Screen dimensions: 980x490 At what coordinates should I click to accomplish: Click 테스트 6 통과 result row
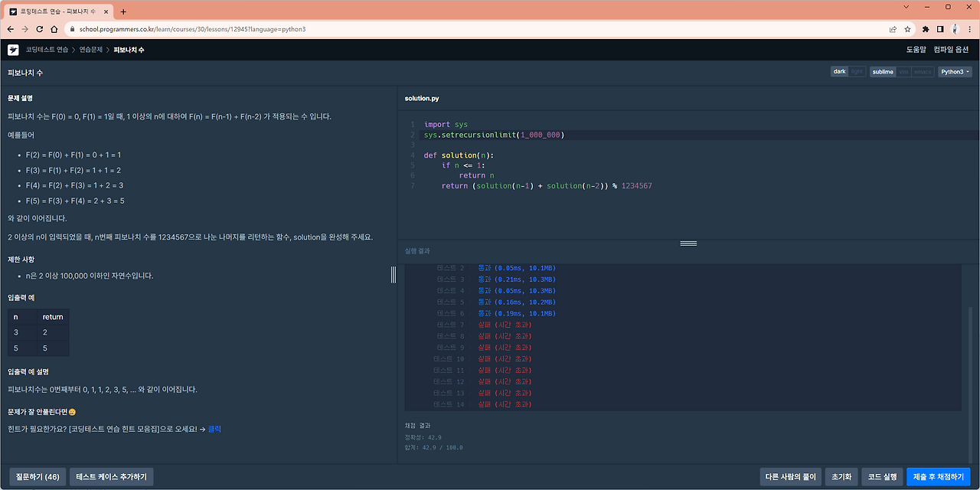pyautogui.click(x=496, y=313)
